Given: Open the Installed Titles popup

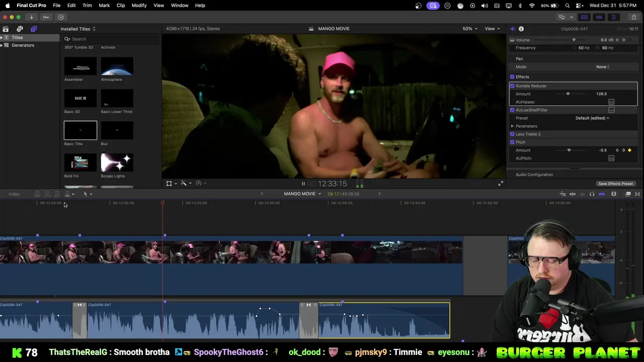Looking at the screenshot, I should [78, 29].
